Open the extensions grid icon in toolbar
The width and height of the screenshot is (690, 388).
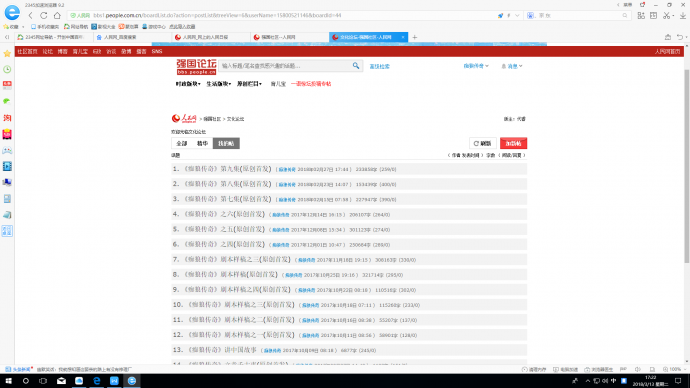click(641, 15)
